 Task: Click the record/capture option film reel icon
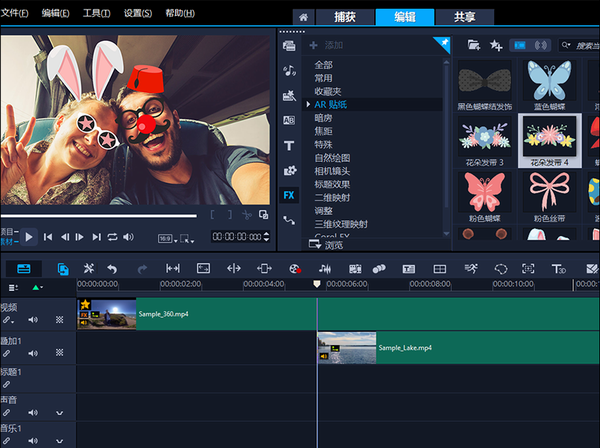pyautogui.click(x=294, y=268)
